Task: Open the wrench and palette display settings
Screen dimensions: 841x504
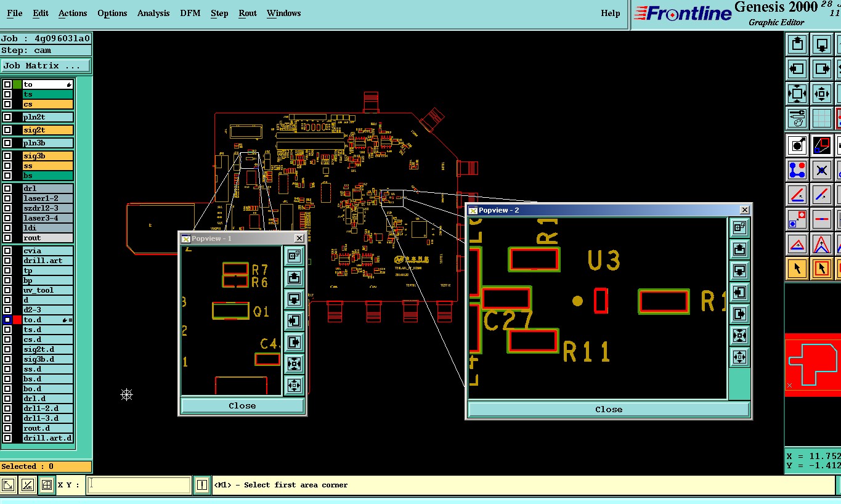Action: pos(797,118)
